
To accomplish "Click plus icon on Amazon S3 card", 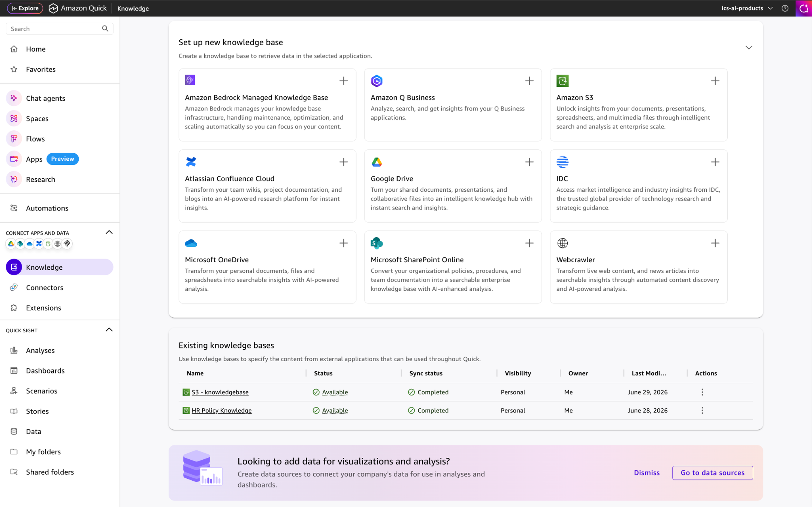I will (x=715, y=81).
